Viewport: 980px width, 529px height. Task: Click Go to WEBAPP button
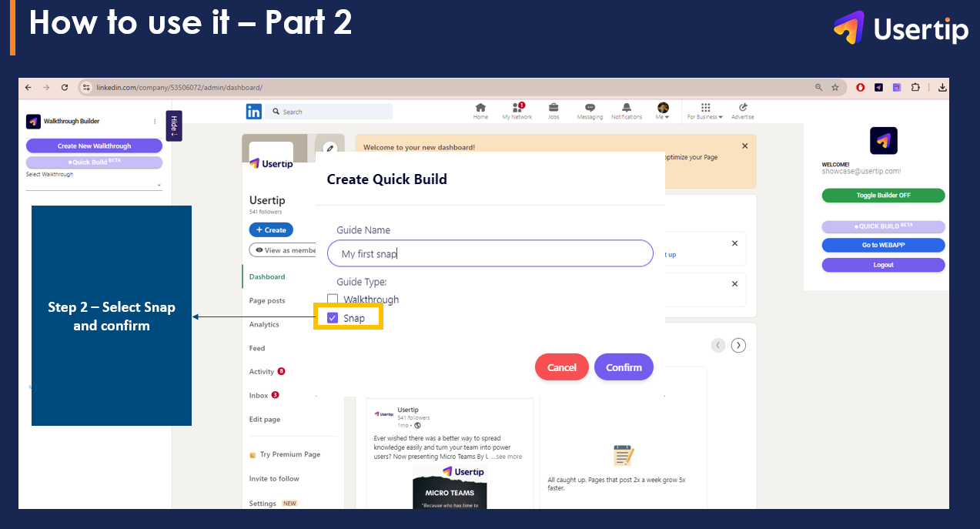[x=883, y=245]
